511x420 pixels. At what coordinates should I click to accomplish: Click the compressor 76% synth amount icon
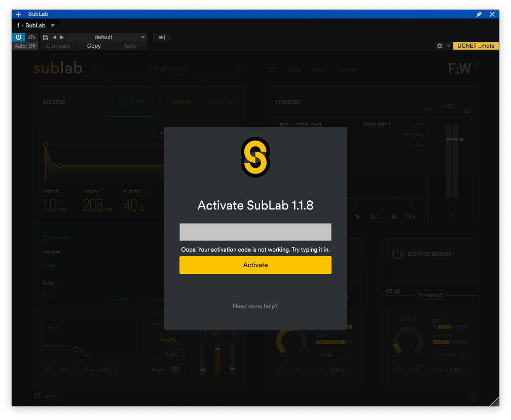tap(398, 370)
